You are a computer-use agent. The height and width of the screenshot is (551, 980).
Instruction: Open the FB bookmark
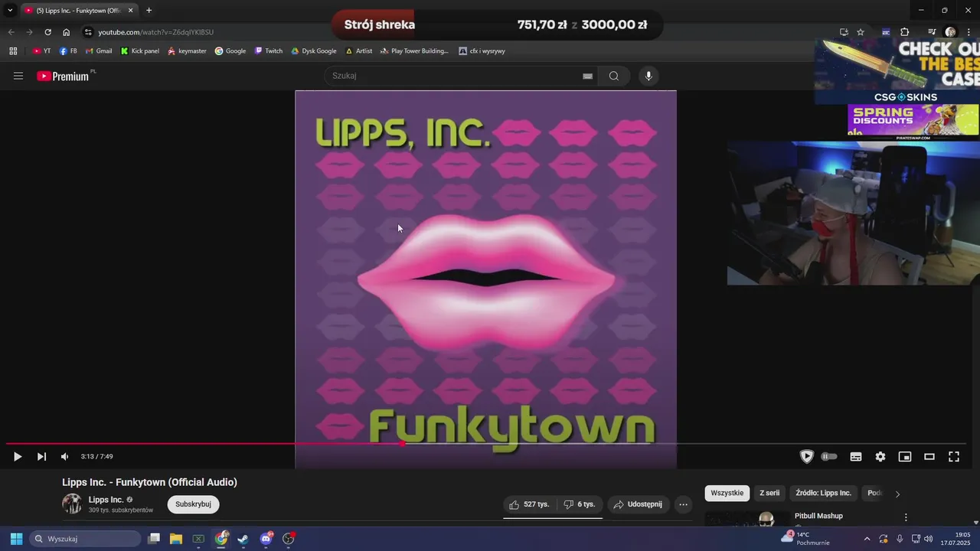(x=68, y=51)
